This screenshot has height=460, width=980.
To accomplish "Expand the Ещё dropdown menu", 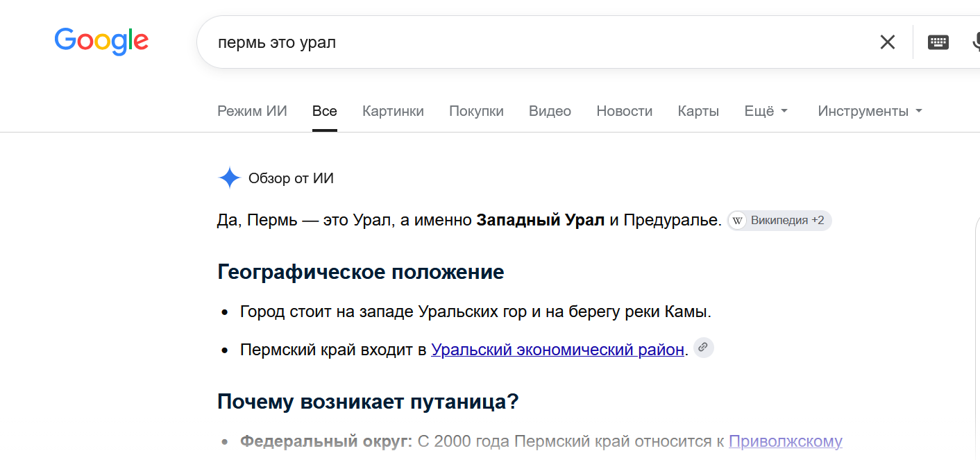I will (766, 111).
